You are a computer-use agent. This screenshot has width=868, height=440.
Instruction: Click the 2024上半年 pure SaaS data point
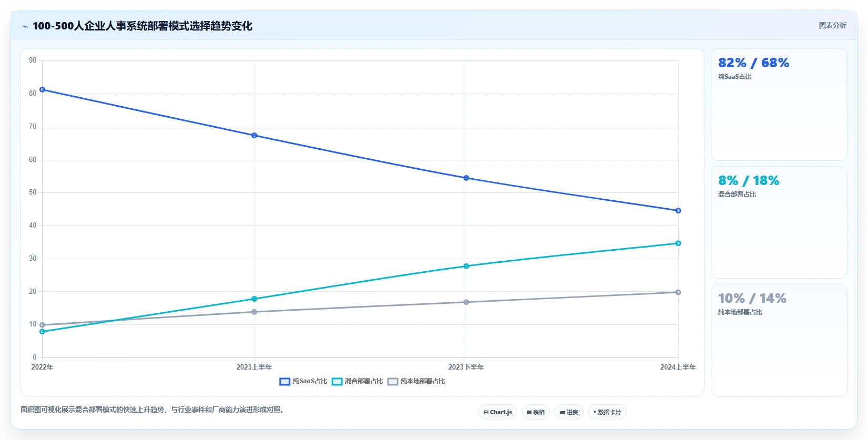point(678,211)
